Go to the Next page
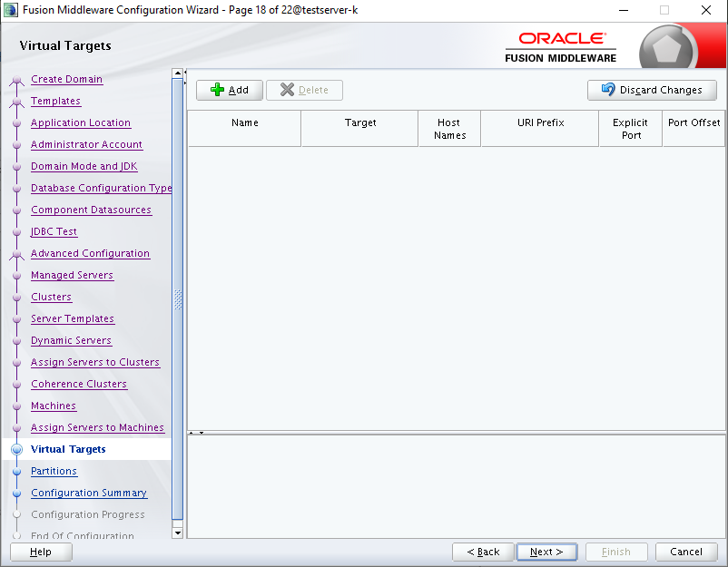 coord(546,552)
